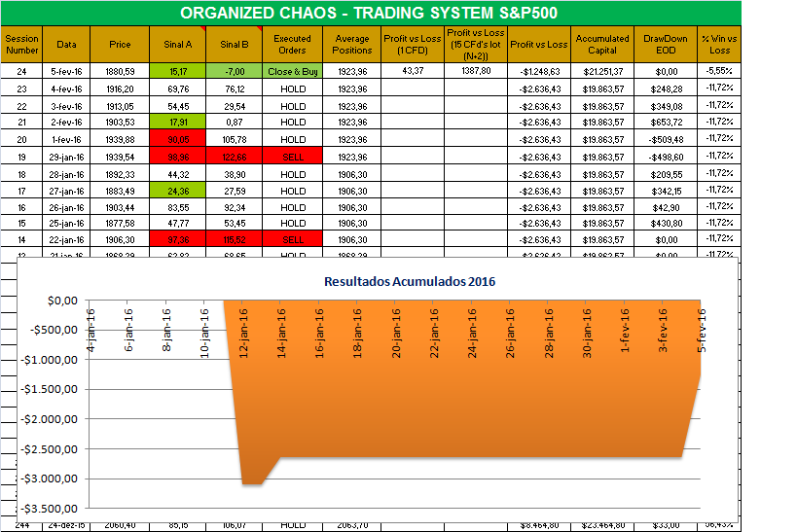Select red Sinal A value '90,05'
The width and height of the screenshot is (797, 532).
click(178, 139)
